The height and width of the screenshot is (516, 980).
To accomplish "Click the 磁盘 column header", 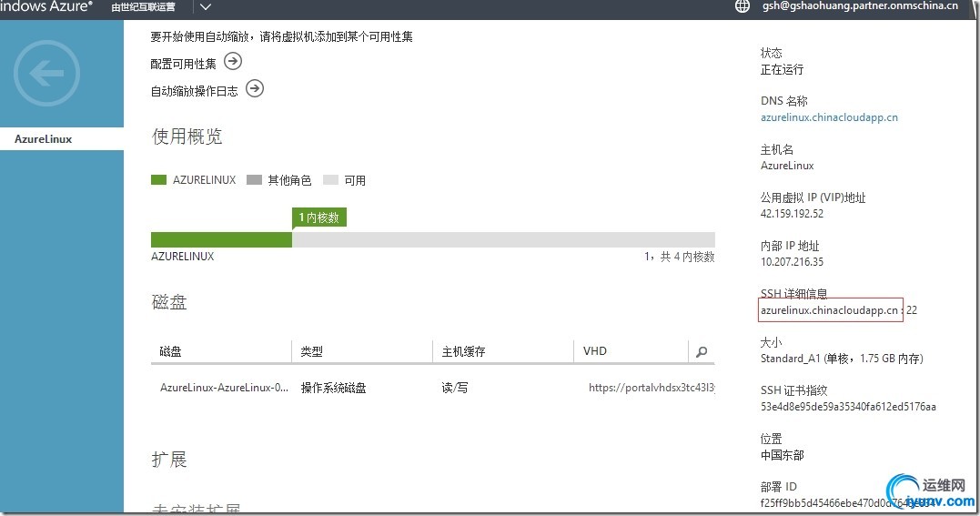I will tap(171, 351).
